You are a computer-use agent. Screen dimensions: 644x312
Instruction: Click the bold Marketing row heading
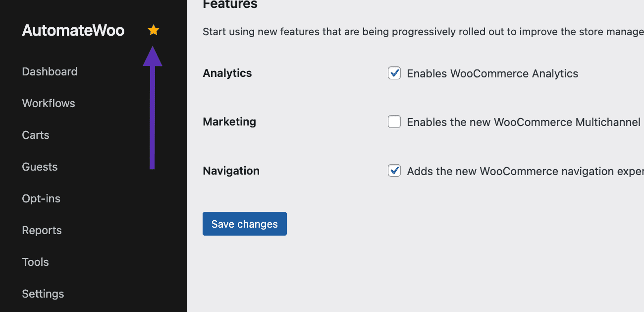coord(229,122)
